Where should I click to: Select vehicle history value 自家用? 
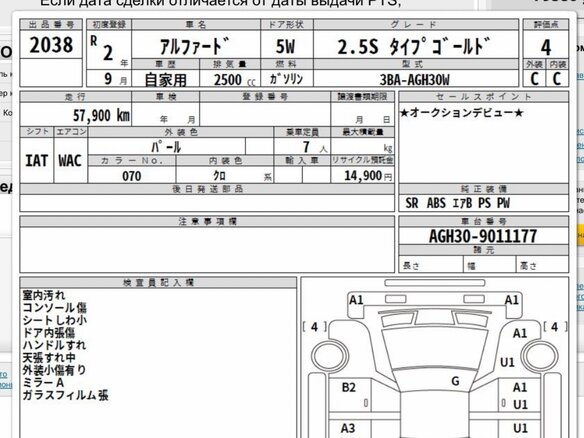[165, 80]
